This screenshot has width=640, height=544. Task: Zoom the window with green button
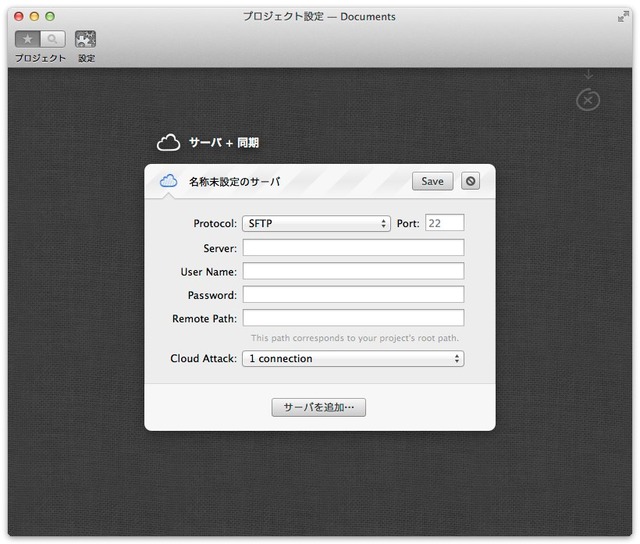pyautogui.click(x=50, y=16)
